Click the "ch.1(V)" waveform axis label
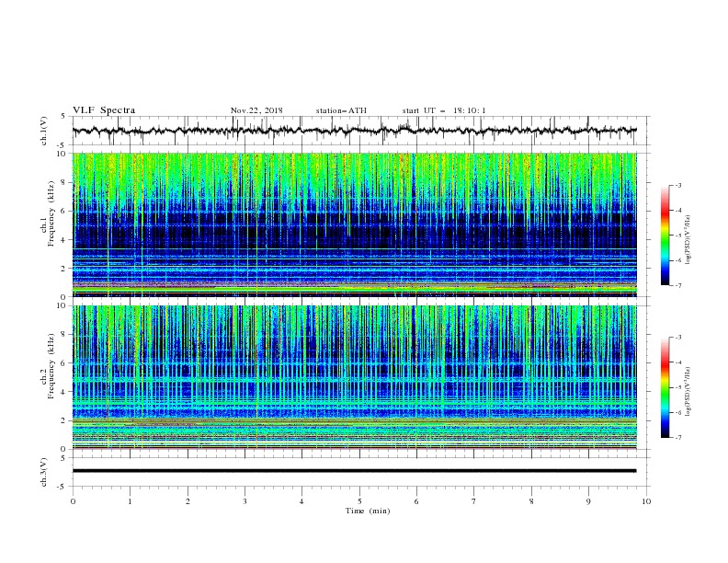728x563 pixels. [44, 131]
